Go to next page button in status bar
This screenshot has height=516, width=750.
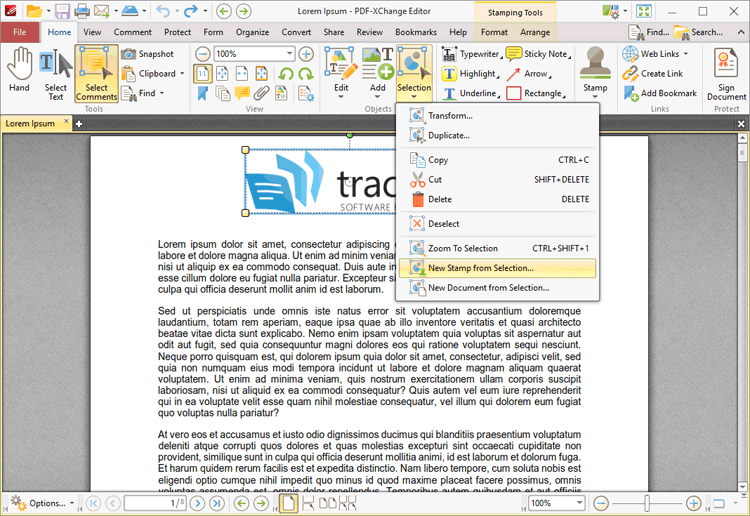pyautogui.click(x=197, y=503)
